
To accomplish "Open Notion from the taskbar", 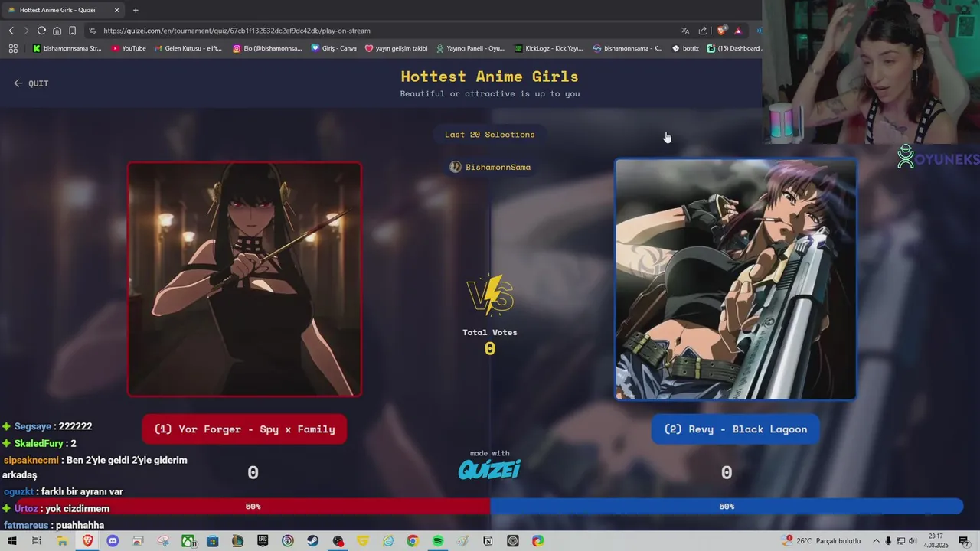I will (x=488, y=541).
